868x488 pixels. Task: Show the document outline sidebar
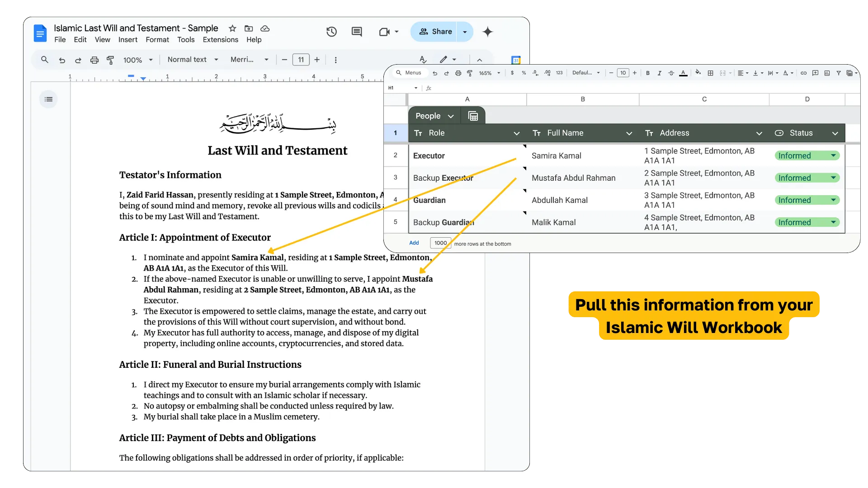tap(48, 99)
